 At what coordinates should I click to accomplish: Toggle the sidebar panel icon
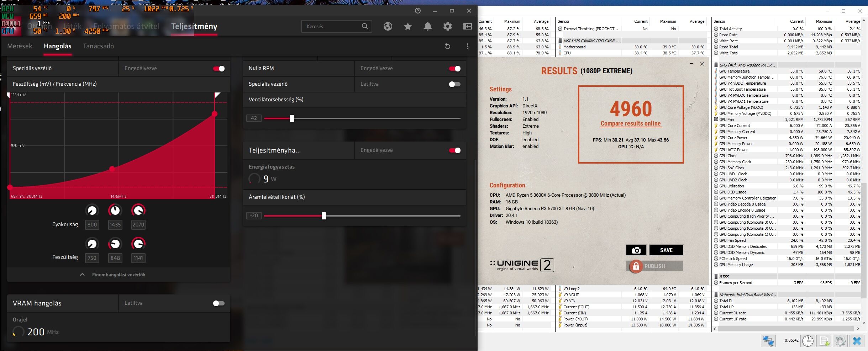click(x=468, y=26)
